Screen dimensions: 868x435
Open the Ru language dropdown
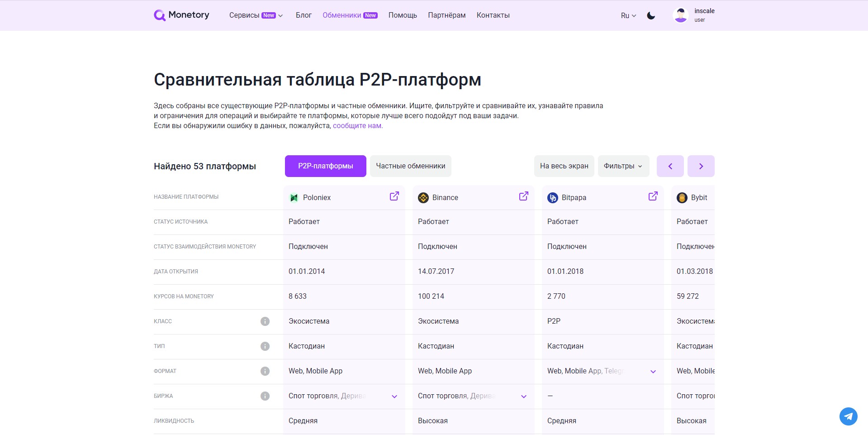click(629, 15)
